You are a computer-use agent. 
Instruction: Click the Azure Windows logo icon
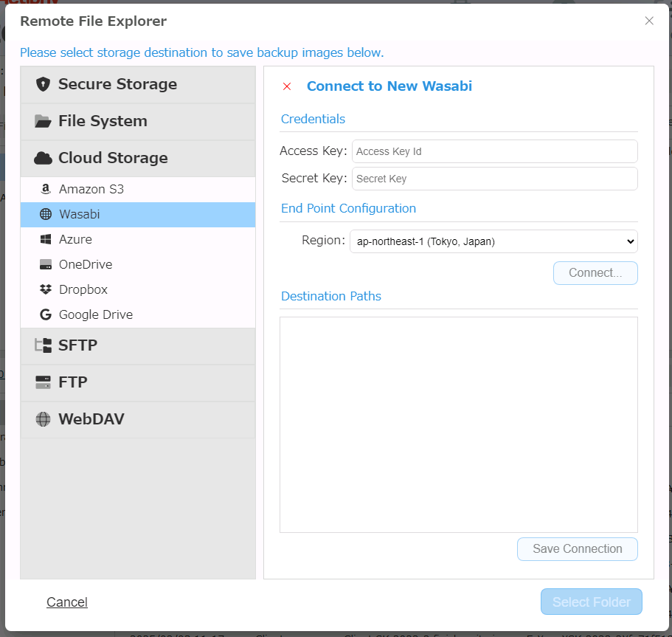tap(46, 239)
